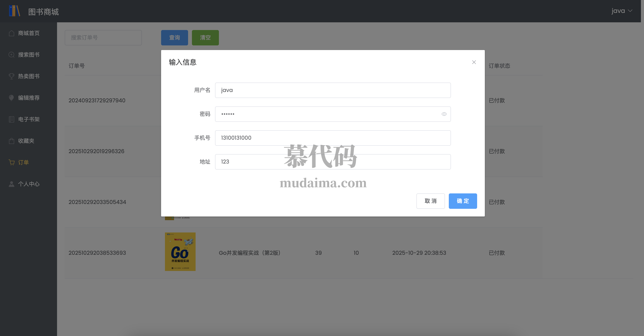Image resolution: width=644 pixels, height=336 pixels.
Task: Click the bag icon for 收藏夹
Action: (x=12, y=141)
